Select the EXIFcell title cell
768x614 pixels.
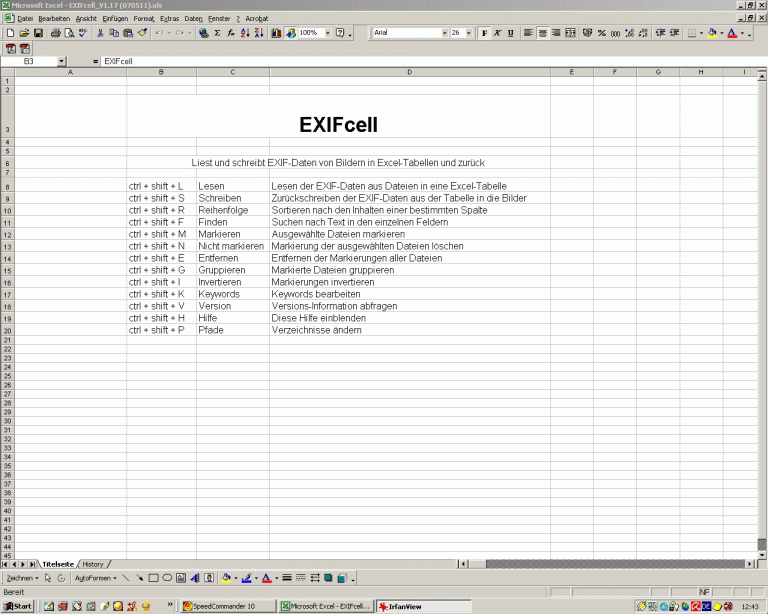[x=338, y=116]
